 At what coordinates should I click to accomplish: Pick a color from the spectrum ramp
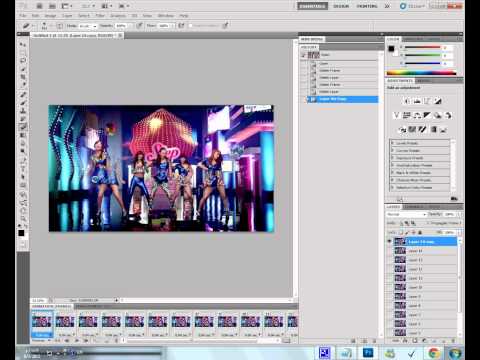(421, 73)
